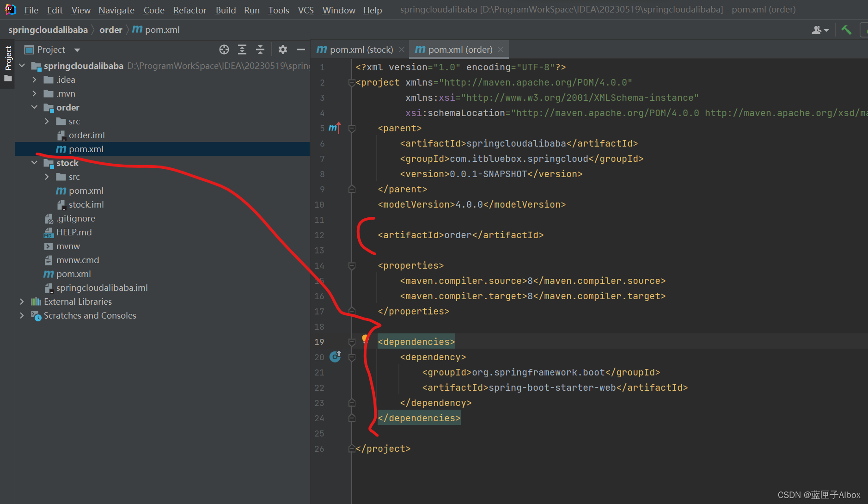
Task: Select .gitignore file
Action: (76, 218)
